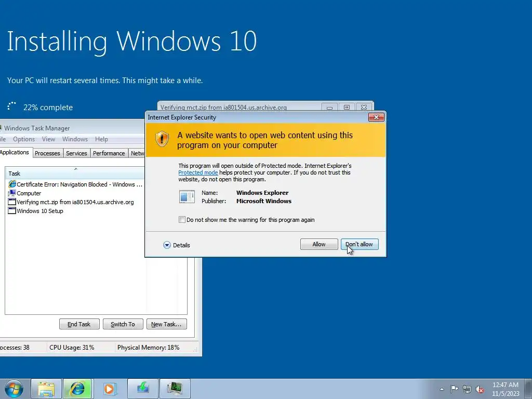Switch to the Services tab
The image size is (532, 399).
(76, 153)
